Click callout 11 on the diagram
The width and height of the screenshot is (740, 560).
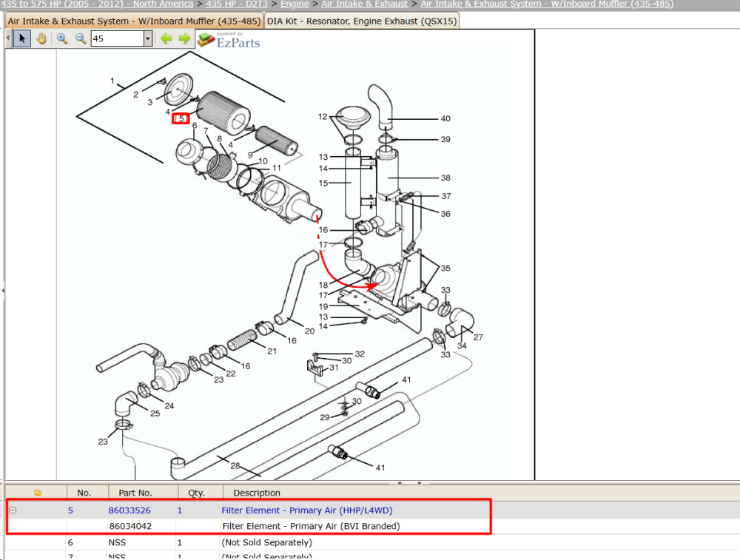click(277, 167)
